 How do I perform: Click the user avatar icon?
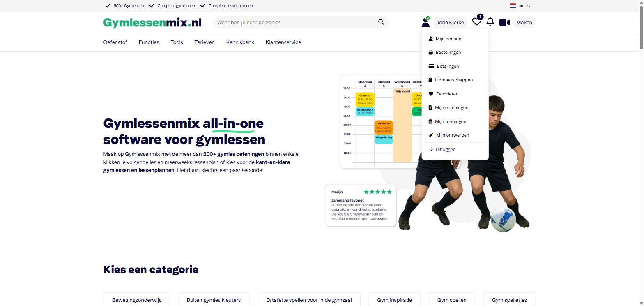click(425, 22)
